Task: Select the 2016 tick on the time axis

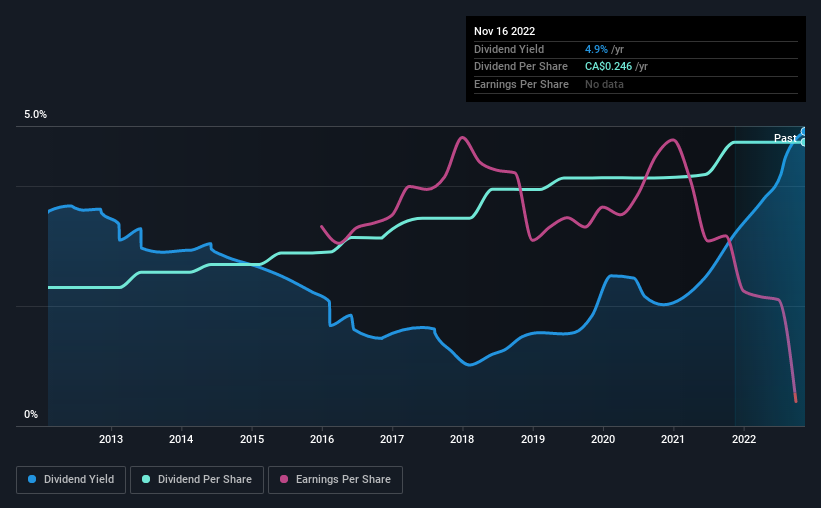Action: tap(322, 439)
